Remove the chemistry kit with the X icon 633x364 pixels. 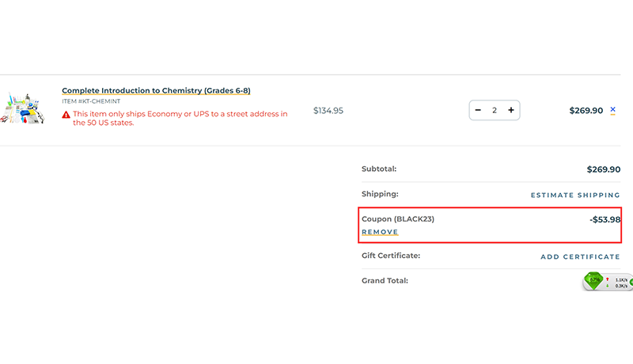point(612,110)
